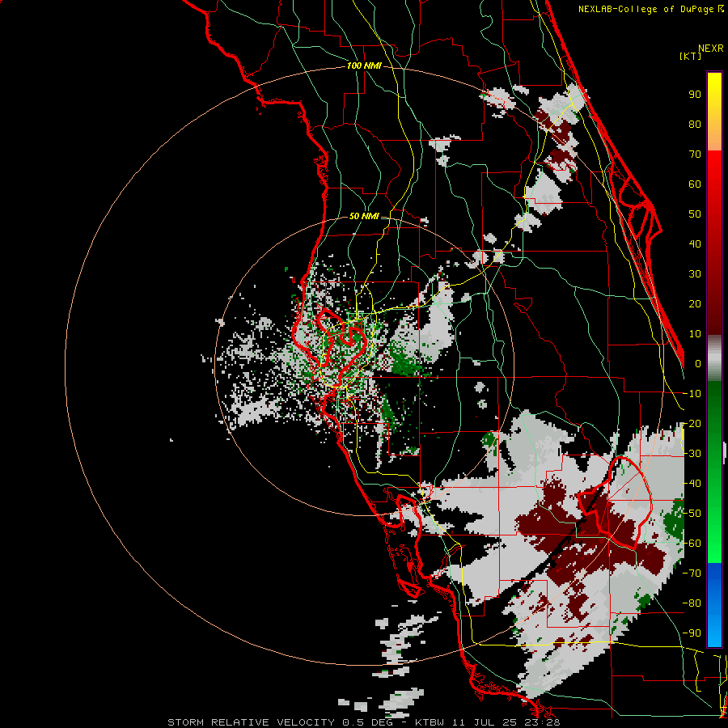Click the -70 value on the velocity scale
The image size is (728, 728).
[x=692, y=574]
